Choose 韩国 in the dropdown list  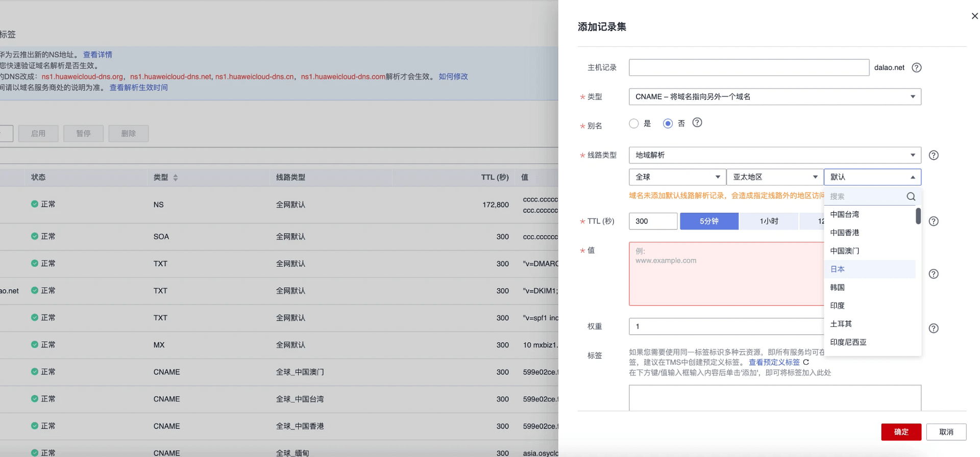click(838, 287)
